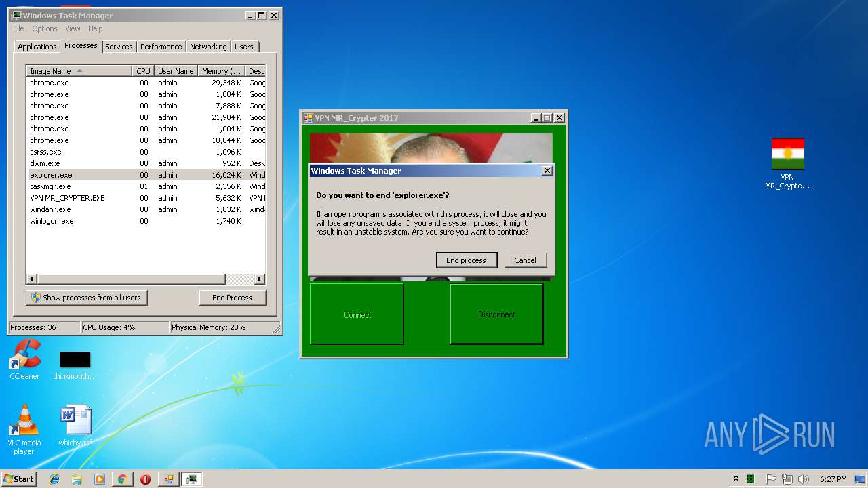Switch to the Networking tab

(208, 47)
